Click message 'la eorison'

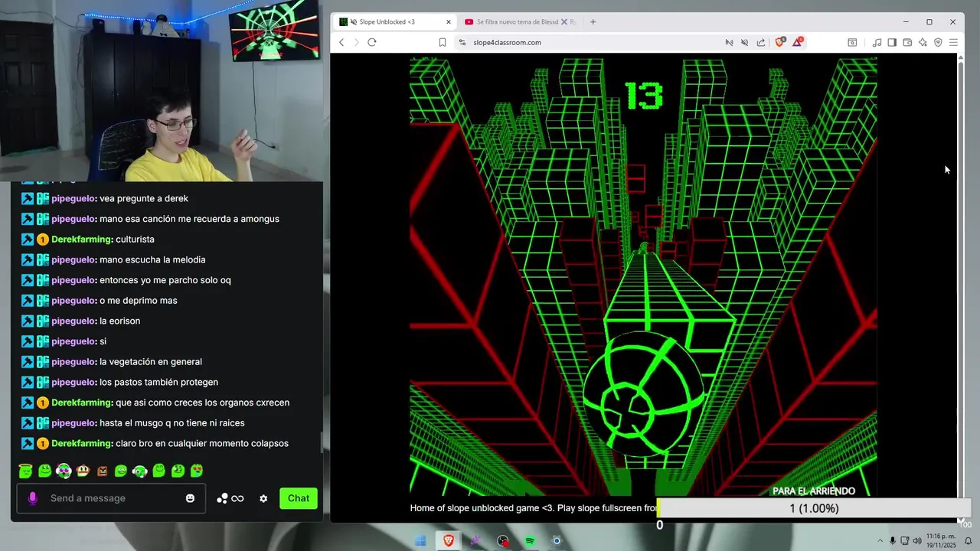(119, 321)
